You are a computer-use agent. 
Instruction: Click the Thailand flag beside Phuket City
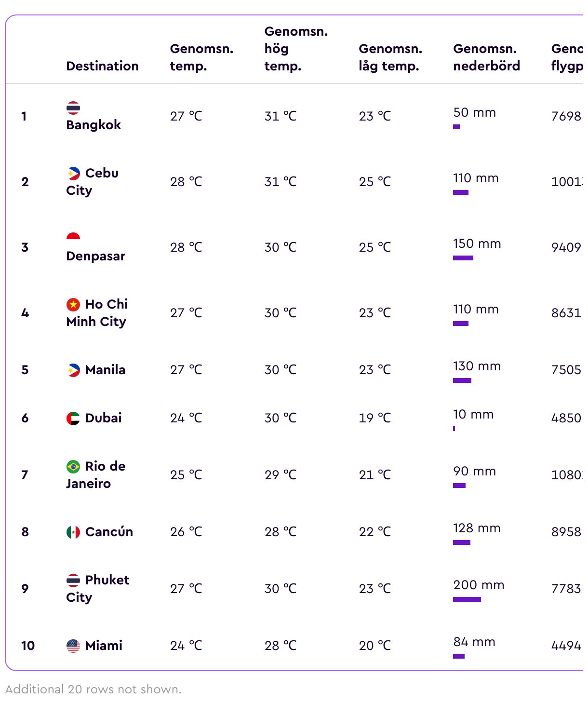pyautogui.click(x=73, y=580)
